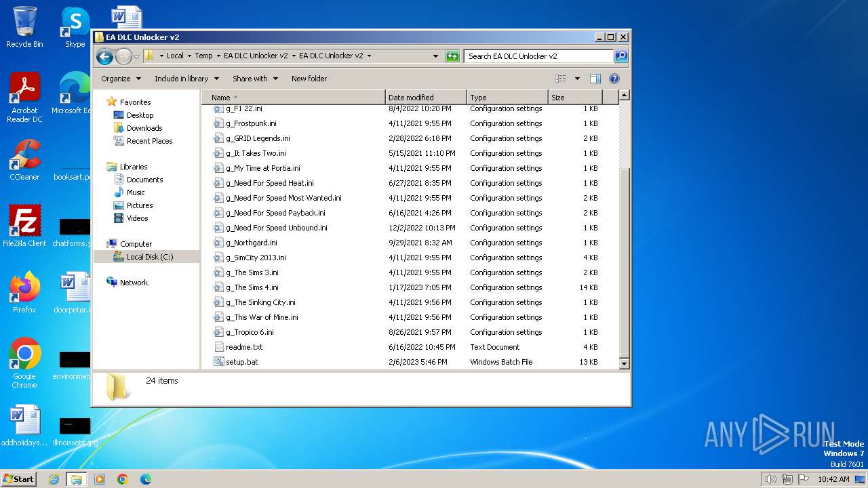Sort by Type column header

pos(507,98)
